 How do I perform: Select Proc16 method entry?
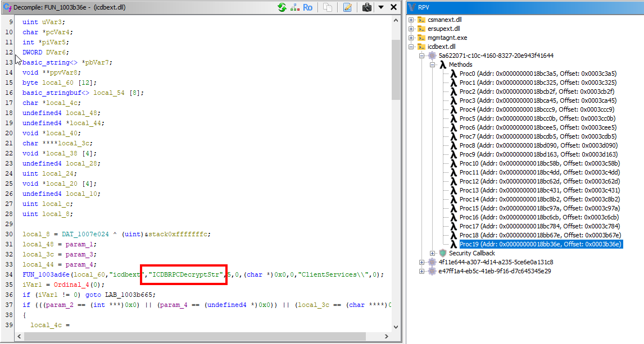click(x=539, y=217)
